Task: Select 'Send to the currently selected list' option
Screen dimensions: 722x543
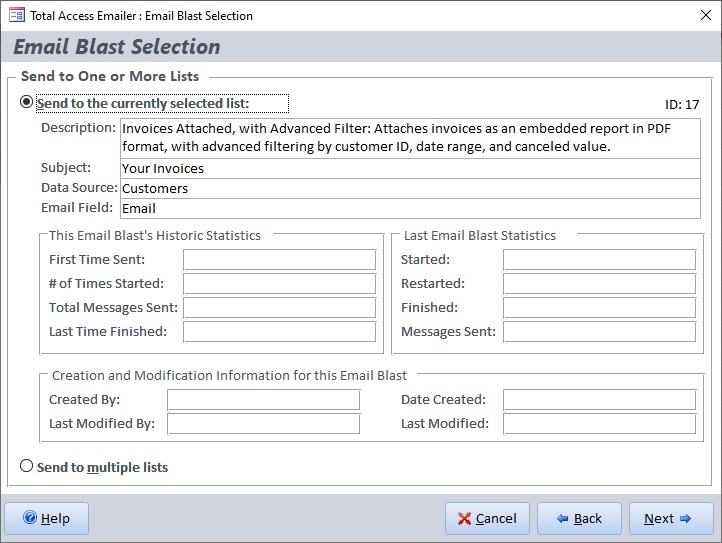Action: pos(27,103)
